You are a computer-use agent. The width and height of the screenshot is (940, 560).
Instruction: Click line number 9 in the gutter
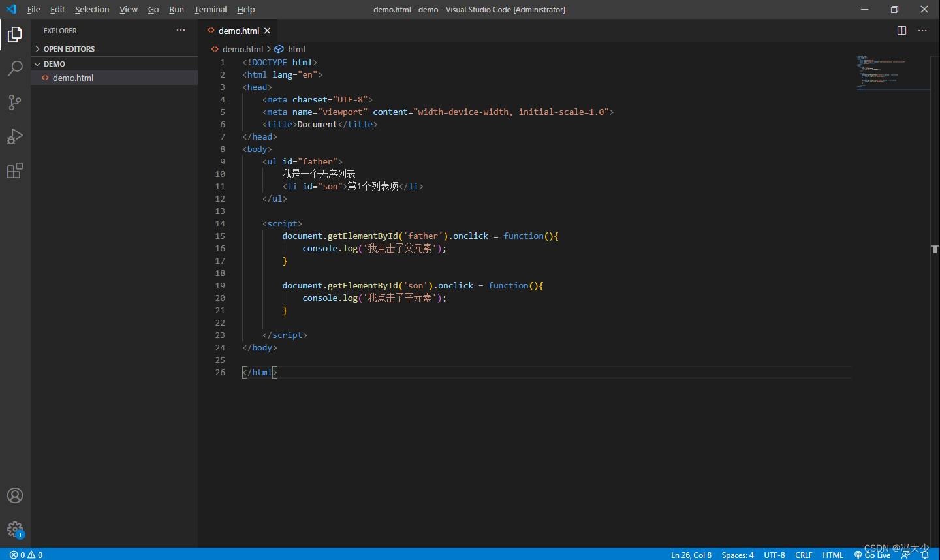[x=223, y=161]
